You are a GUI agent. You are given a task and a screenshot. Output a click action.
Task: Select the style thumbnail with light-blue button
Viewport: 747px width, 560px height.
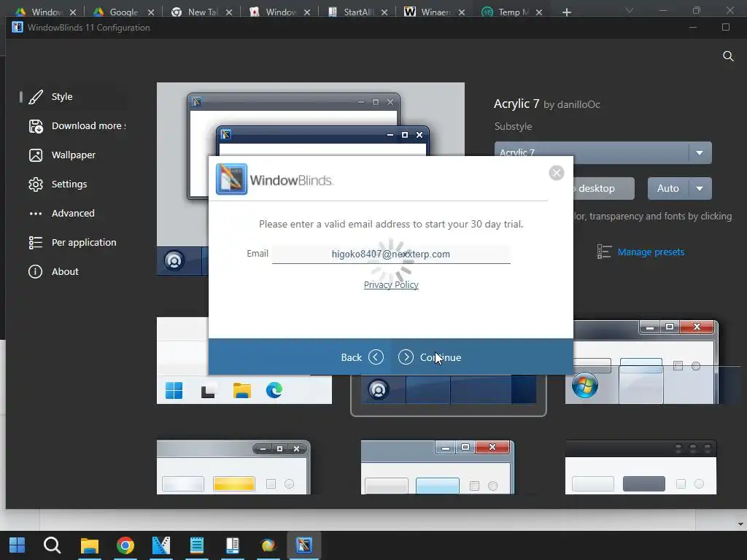tap(438, 467)
